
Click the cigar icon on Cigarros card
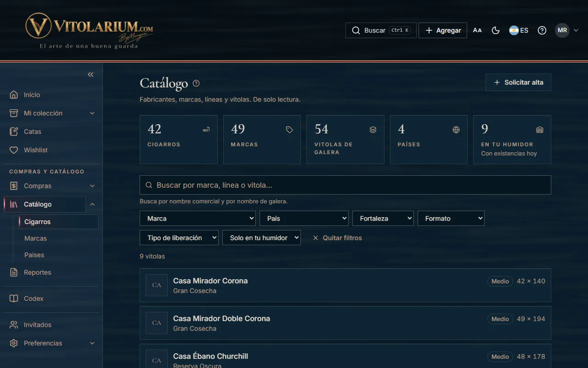click(206, 130)
